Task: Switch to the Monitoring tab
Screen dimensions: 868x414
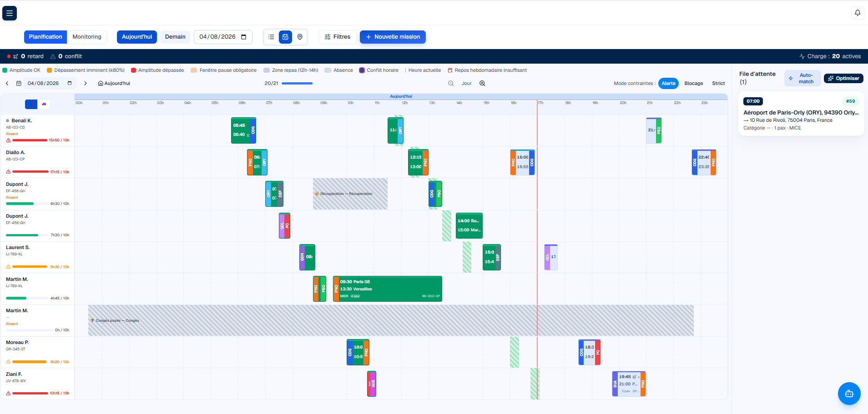Action: click(x=87, y=37)
